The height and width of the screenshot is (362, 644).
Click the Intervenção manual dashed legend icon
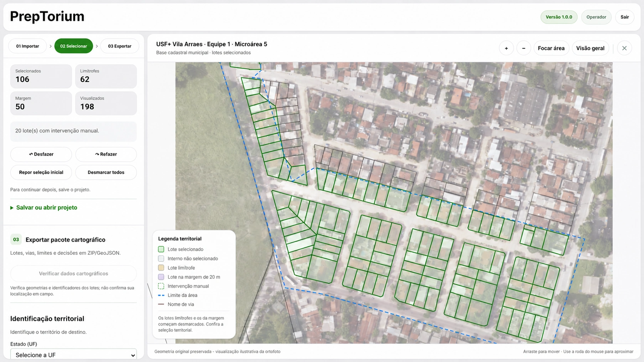pos(161,286)
